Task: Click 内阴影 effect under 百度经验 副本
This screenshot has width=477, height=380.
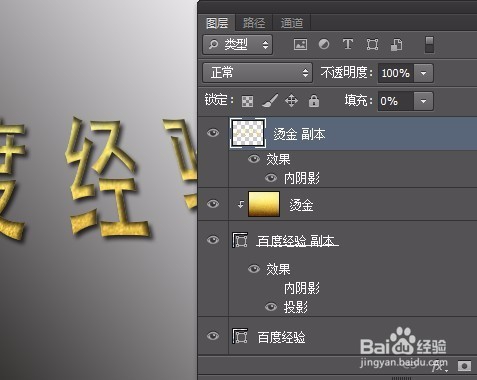Action: pos(301,288)
